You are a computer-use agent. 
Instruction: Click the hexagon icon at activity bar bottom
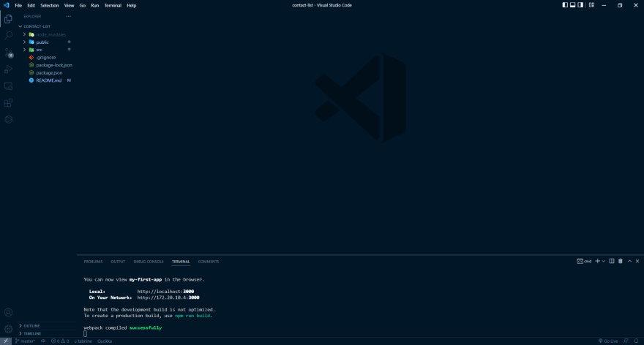8,119
